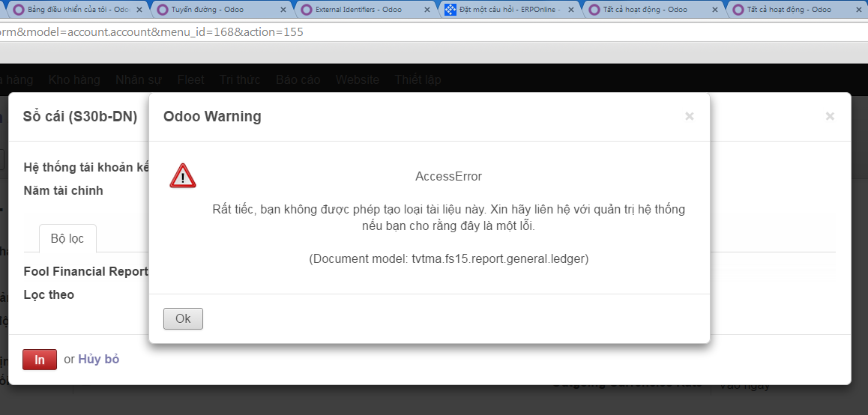The height and width of the screenshot is (415, 868).
Task: Switch to Tuyến đường - Odoo browser tab
Action: [221, 10]
